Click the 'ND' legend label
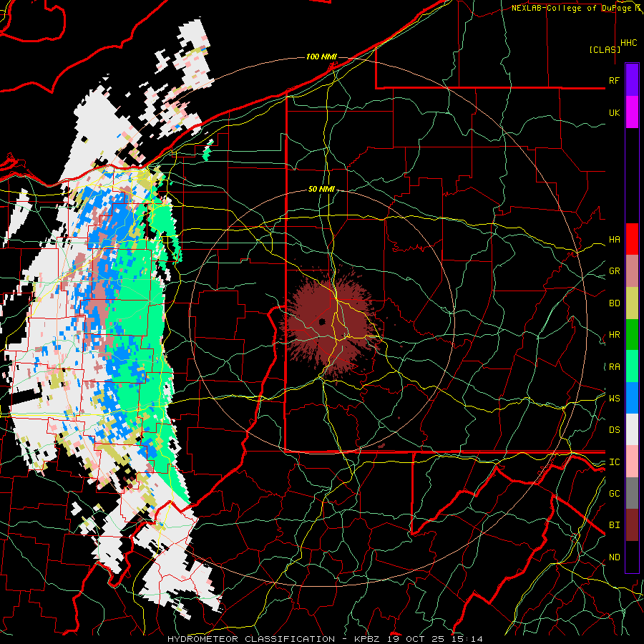The height and width of the screenshot is (644, 644). 614,557
